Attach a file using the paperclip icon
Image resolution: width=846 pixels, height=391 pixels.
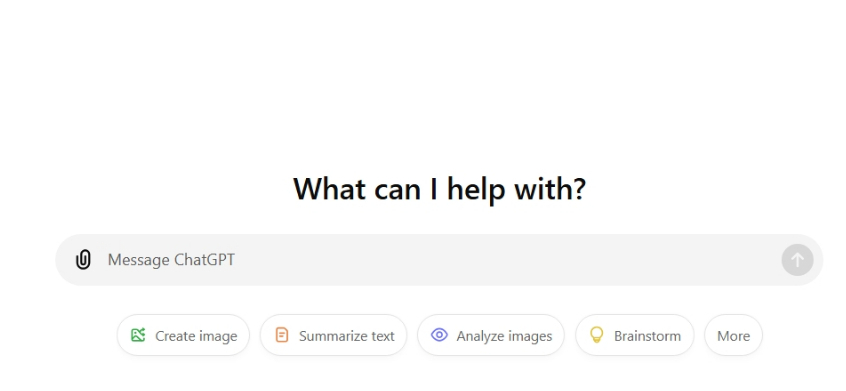pos(83,259)
